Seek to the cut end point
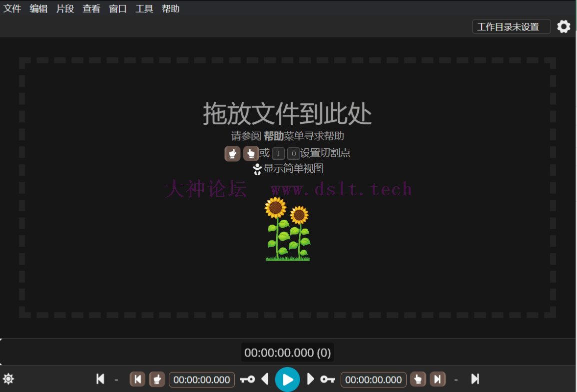This screenshot has height=392, width=577. pyautogui.click(x=438, y=380)
